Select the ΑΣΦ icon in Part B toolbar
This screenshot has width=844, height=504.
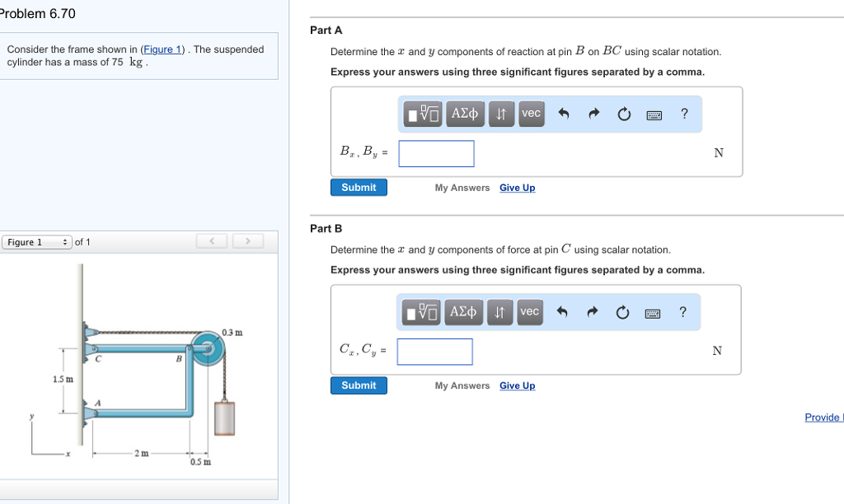[464, 312]
